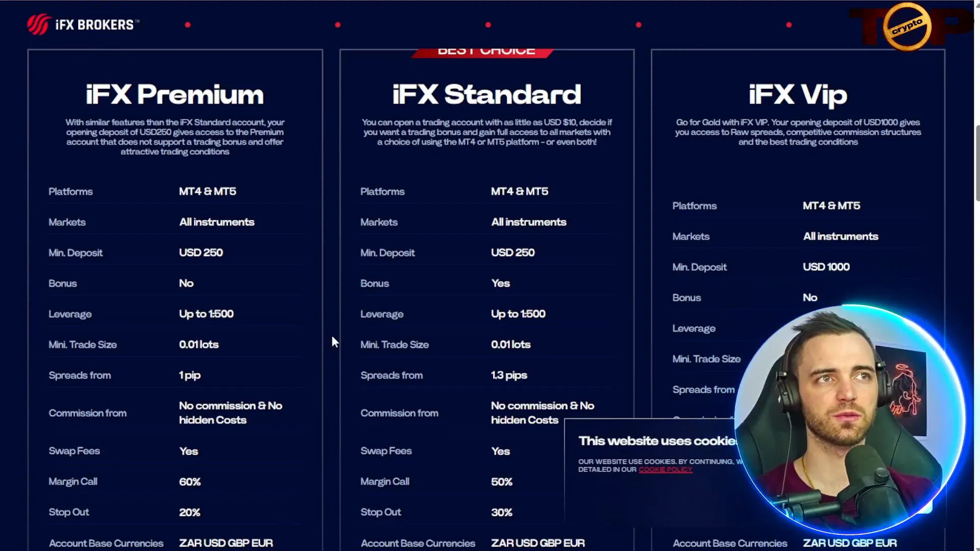
Task: Click Premium '60%' margin call value
Action: coord(189,482)
